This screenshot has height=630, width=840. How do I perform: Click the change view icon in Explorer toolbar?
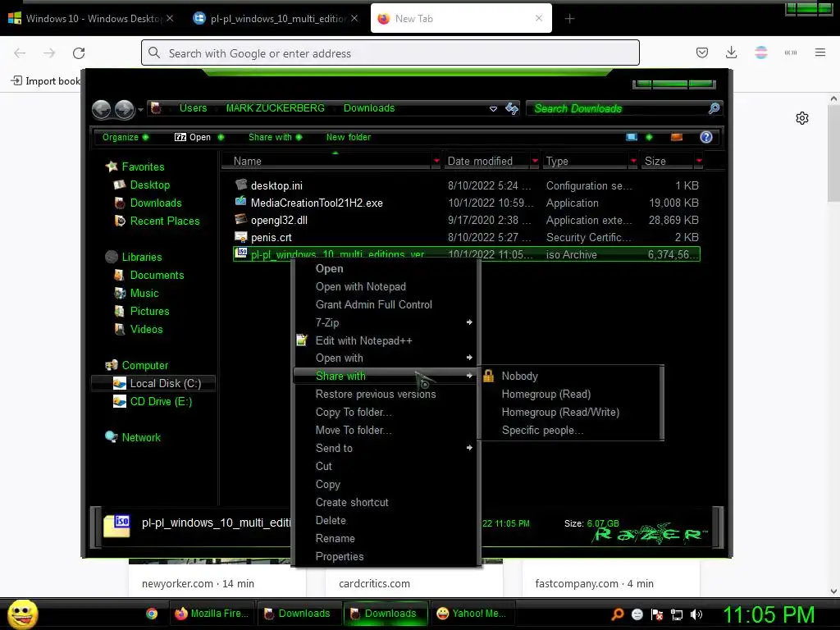click(632, 137)
